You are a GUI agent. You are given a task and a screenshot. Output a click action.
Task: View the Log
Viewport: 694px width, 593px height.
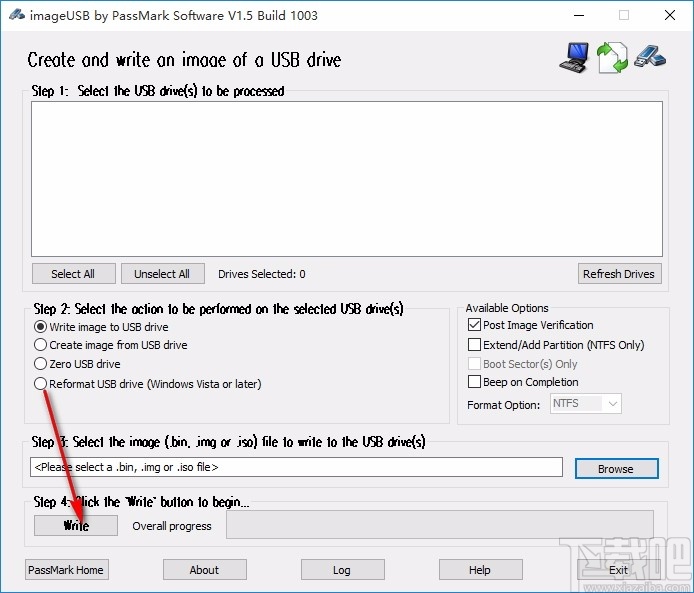343,570
